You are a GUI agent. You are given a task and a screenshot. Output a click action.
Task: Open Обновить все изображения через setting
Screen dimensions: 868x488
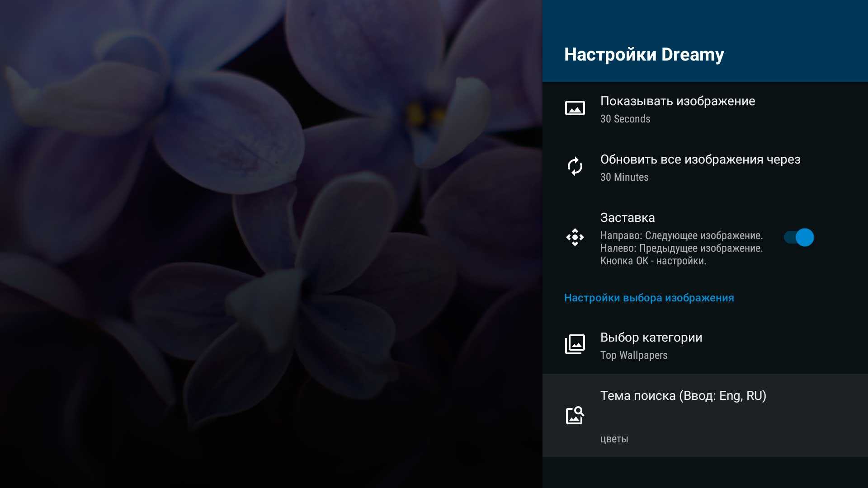pyautogui.click(x=705, y=167)
